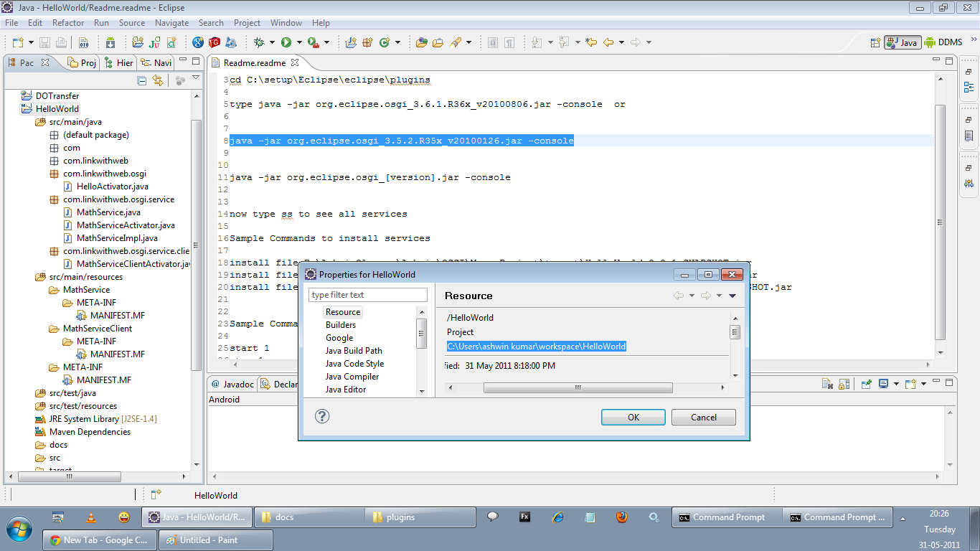This screenshot has width=980, height=551.
Task: Click the Clear Console icon
Action: (827, 384)
